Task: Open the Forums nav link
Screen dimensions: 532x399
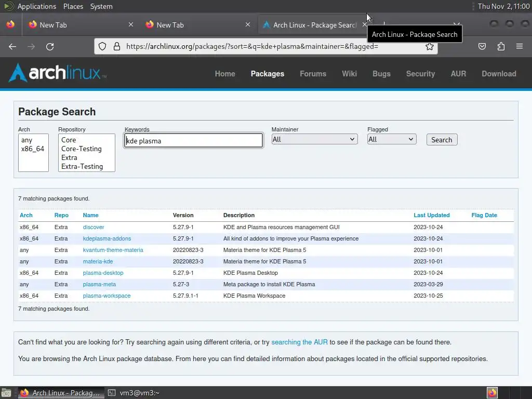Action: pyautogui.click(x=313, y=74)
